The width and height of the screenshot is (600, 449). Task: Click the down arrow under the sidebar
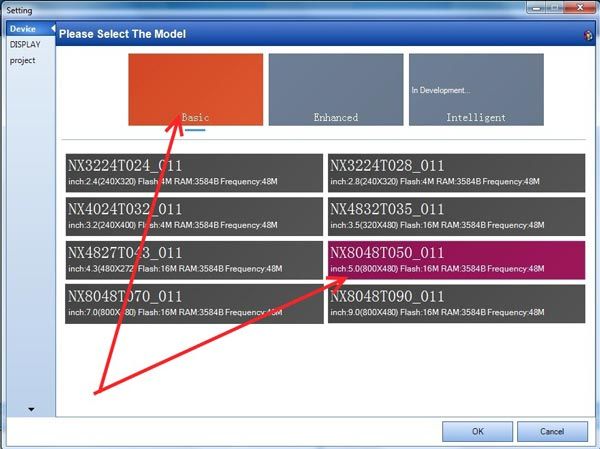pyautogui.click(x=30, y=409)
